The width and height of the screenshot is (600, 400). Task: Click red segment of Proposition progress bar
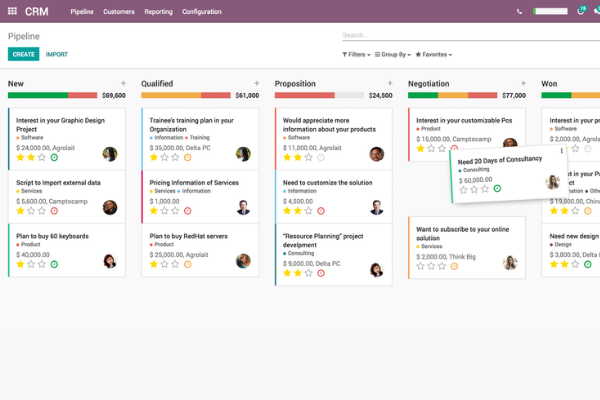(x=305, y=95)
